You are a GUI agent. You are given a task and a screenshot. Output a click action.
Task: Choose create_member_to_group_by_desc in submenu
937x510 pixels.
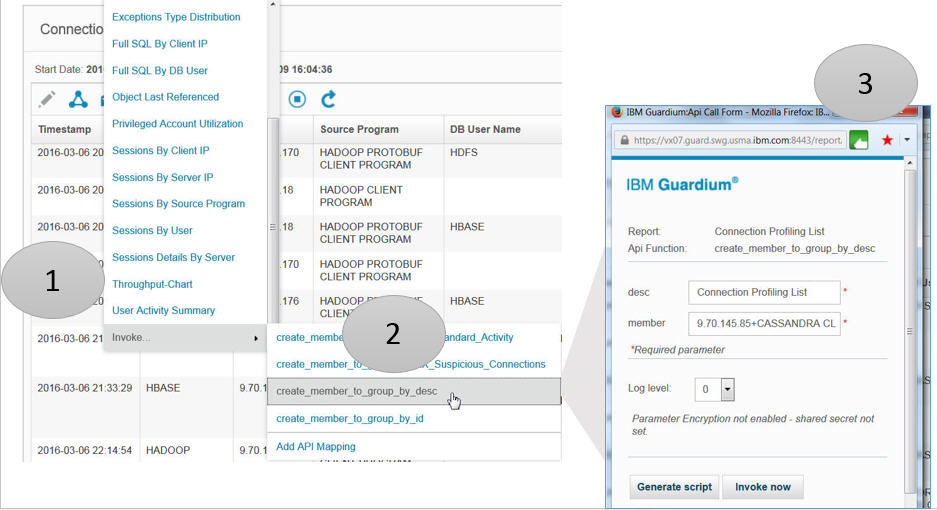tap(414, 391)
